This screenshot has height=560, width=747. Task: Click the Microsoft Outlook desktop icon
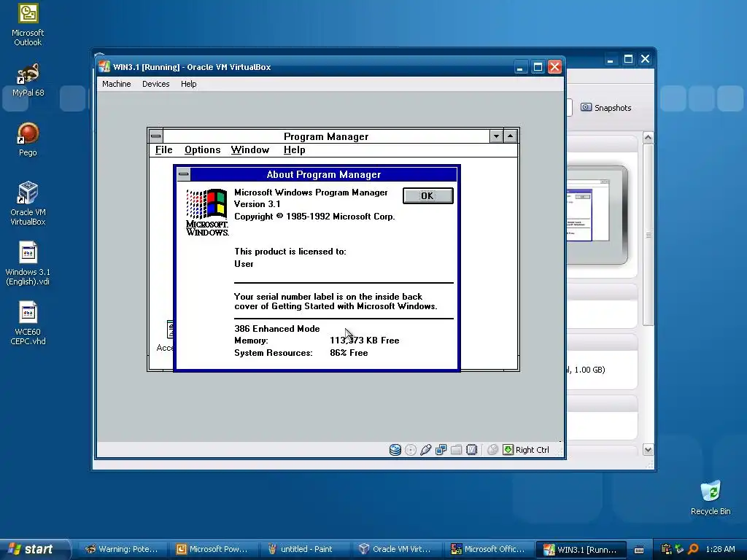pos(28,25)
